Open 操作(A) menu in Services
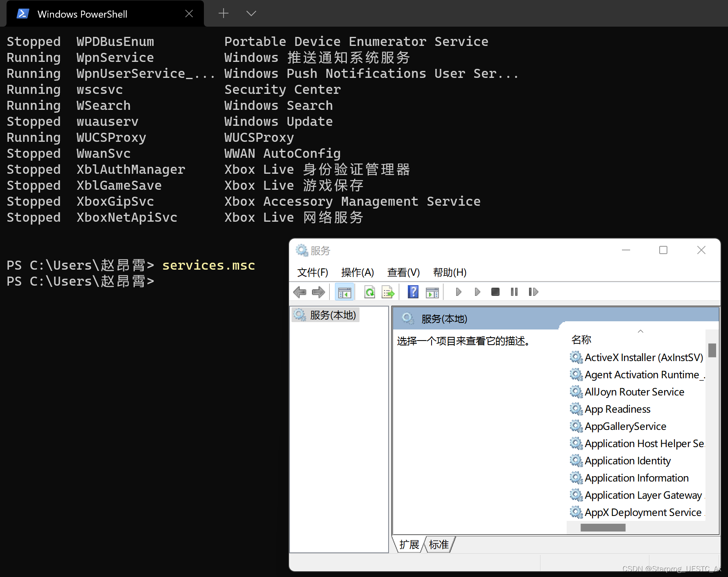 coord(357,273)
